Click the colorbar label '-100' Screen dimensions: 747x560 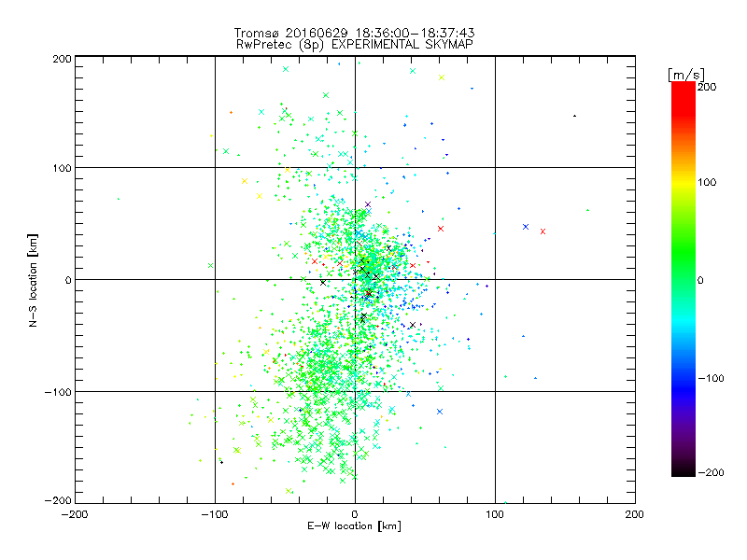(x=711, y=378)
